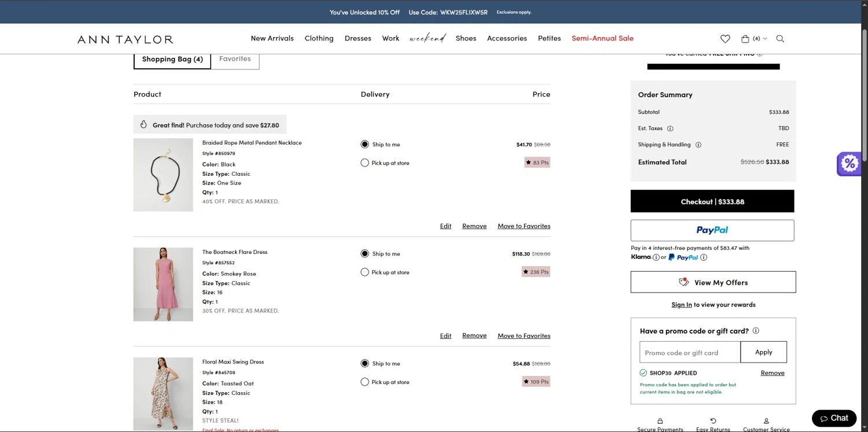This screenshot has height=432, width=868.
Task: Click the Ann Taylor logo
Action: 125,39
